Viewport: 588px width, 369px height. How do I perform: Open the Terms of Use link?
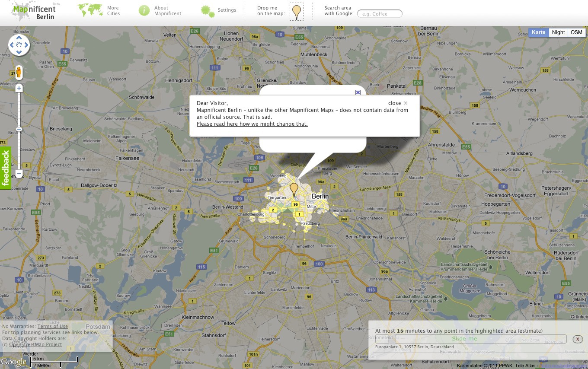[53, 326]
